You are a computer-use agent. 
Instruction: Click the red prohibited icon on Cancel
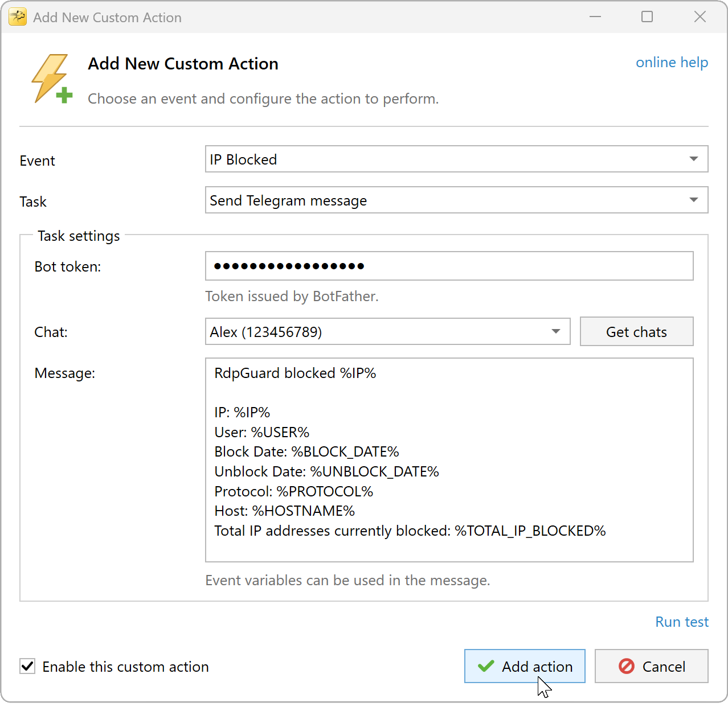[627, 666]
